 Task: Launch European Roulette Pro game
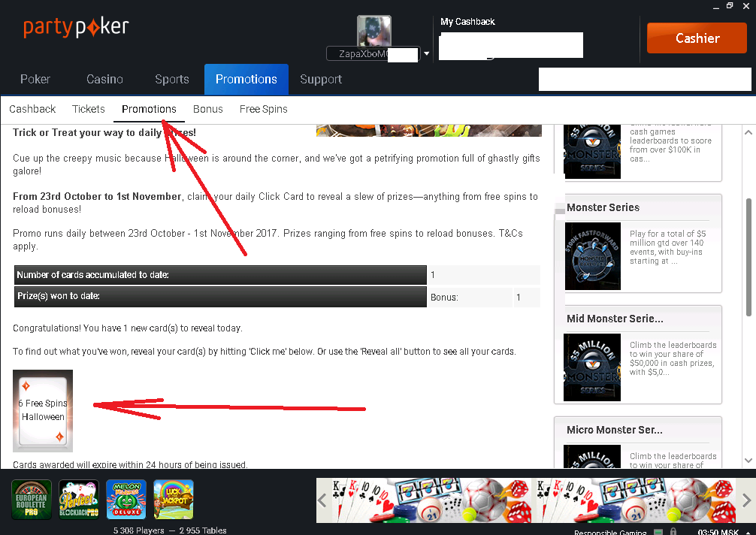click(32, 500)
